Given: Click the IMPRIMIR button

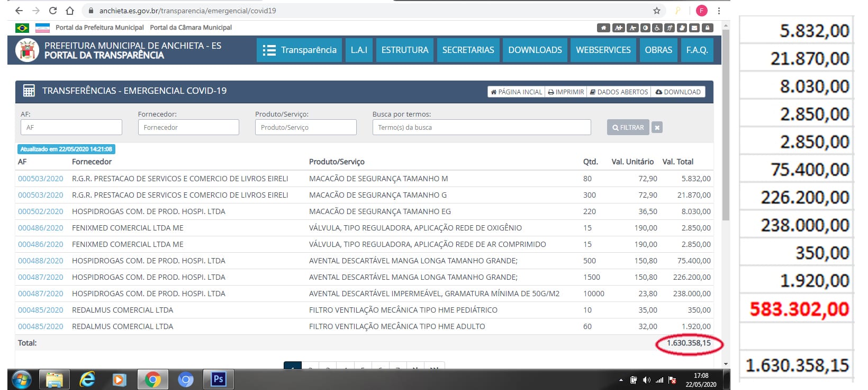Looking at the screenshot, I should pos(566,92).
